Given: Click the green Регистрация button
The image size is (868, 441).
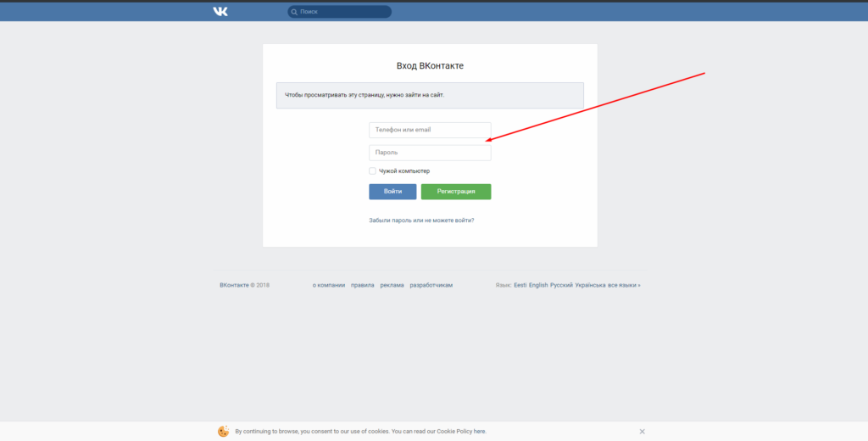Looking at the screenshot, I should click(456, 192).
